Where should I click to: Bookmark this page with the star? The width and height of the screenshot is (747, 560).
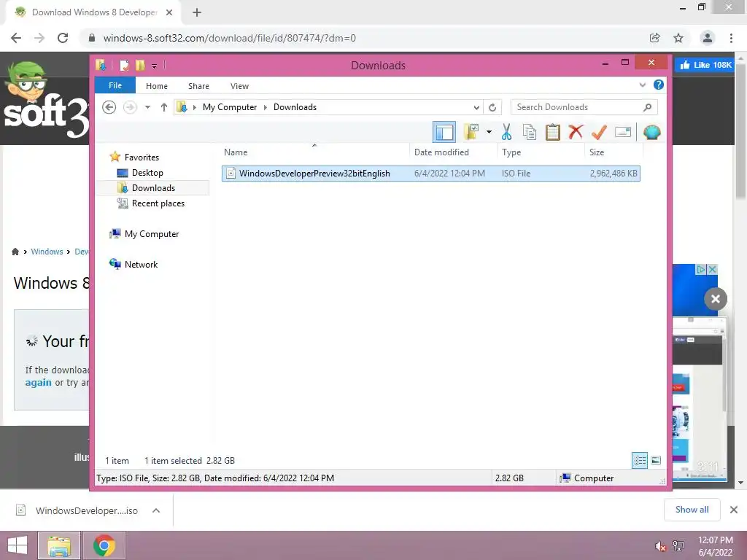point(678,38)
